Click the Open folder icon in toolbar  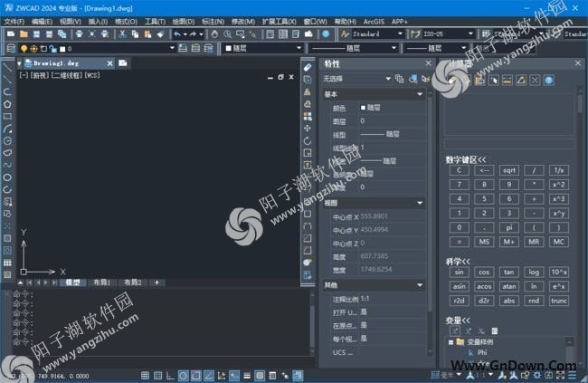click(24, 34)
